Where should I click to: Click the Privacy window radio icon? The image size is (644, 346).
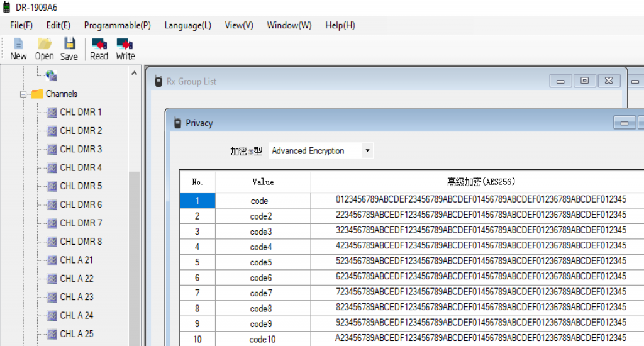pyautogui.click(x=177, y=123)
